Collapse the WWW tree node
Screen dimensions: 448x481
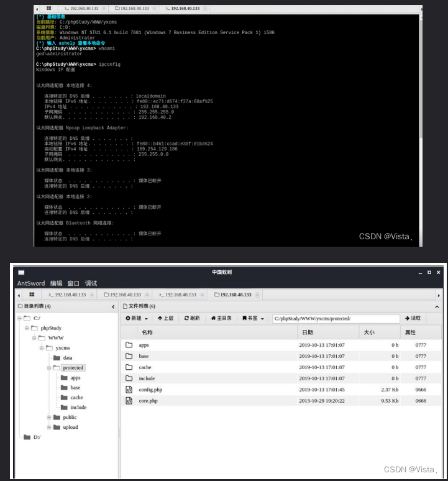(x=34, y=337)
